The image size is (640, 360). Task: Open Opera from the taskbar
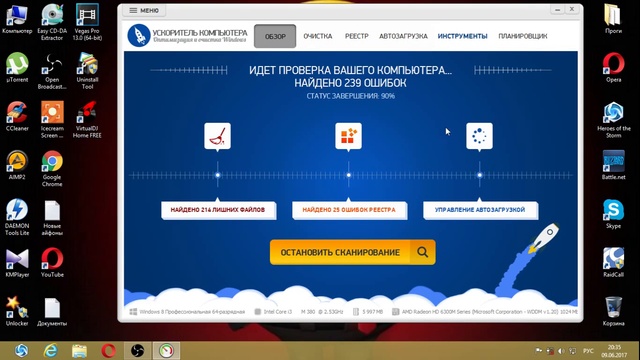pyautogui.click(x=108, y=351)
